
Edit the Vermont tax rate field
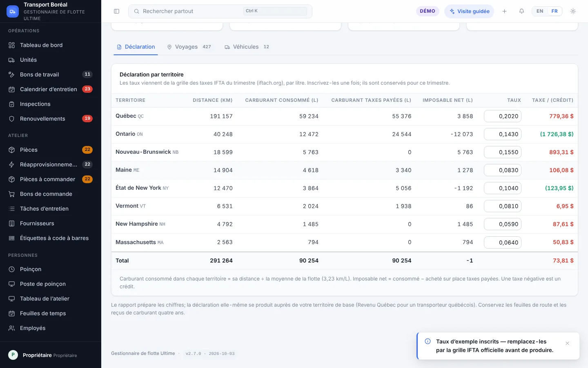point(503,206)
